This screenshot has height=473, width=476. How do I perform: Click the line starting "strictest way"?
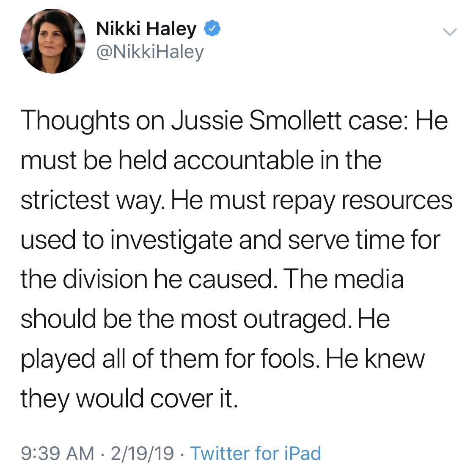(237, 201)
